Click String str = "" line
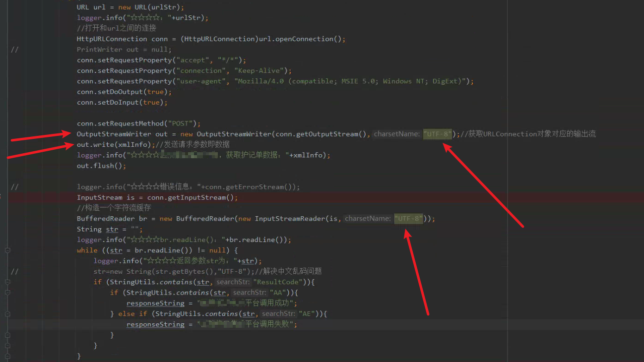644x362 pixels. pyautogui.click(x=110, y=229)
